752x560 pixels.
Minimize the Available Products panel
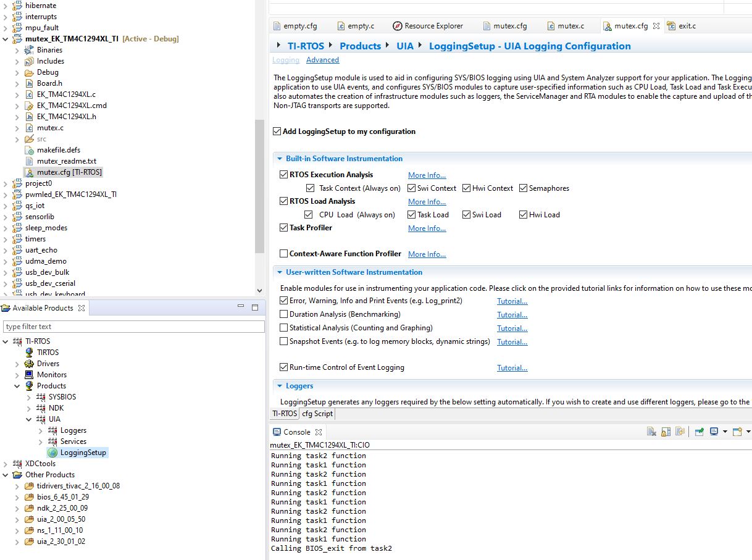click(x=241, y=307)
